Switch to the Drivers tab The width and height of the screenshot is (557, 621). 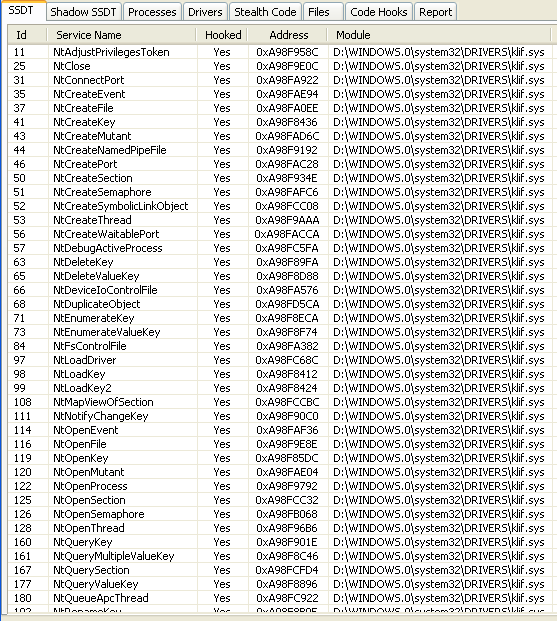pos(205,12)
